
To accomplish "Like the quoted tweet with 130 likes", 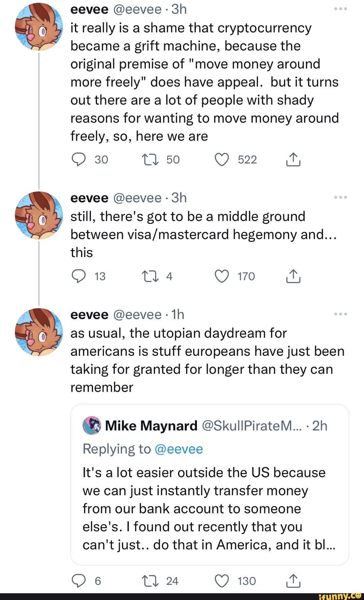I will [x=222, y=580].
